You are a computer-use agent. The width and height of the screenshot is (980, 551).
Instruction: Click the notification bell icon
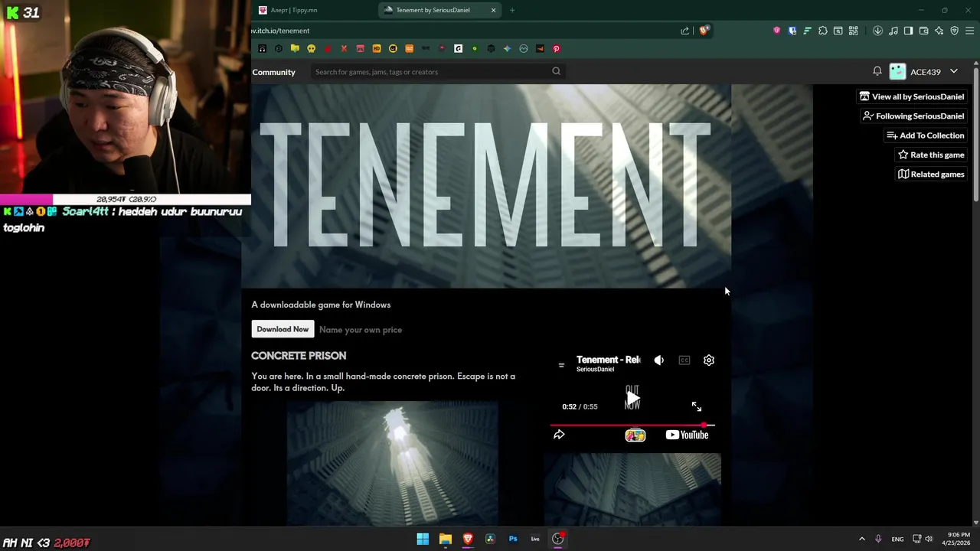877,71
